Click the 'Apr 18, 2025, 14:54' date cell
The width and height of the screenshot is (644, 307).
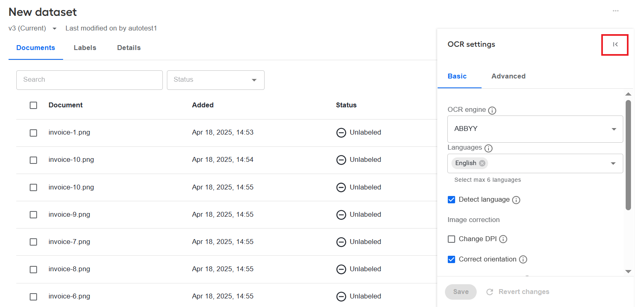(x=223, y=160)
